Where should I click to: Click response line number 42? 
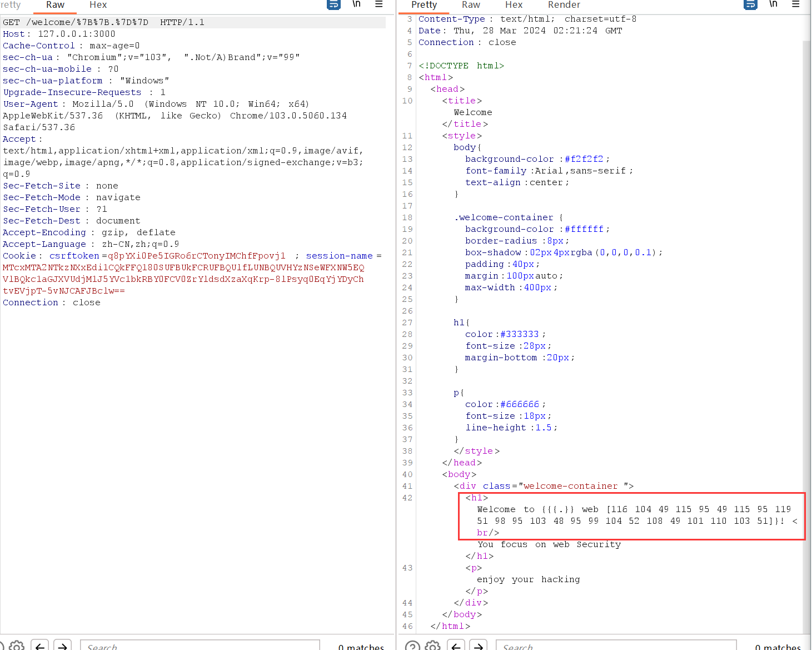(x=407, y=498)
